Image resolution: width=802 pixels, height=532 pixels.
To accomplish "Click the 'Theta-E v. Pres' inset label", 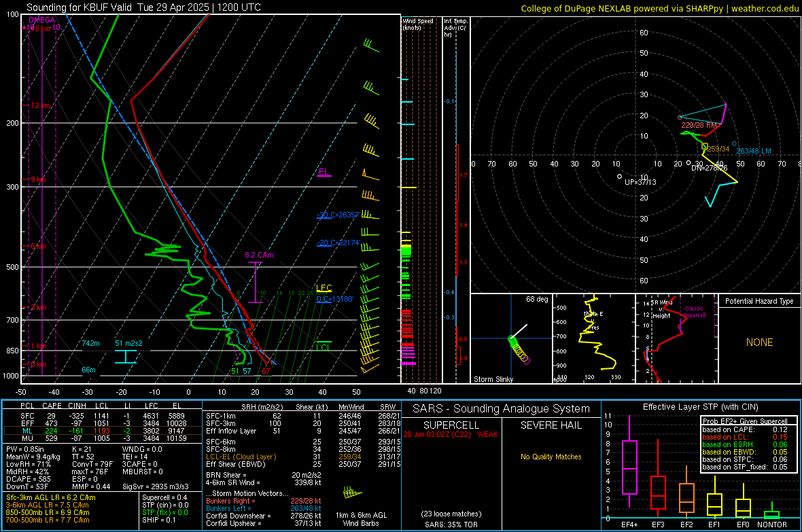I will [593, 320].
